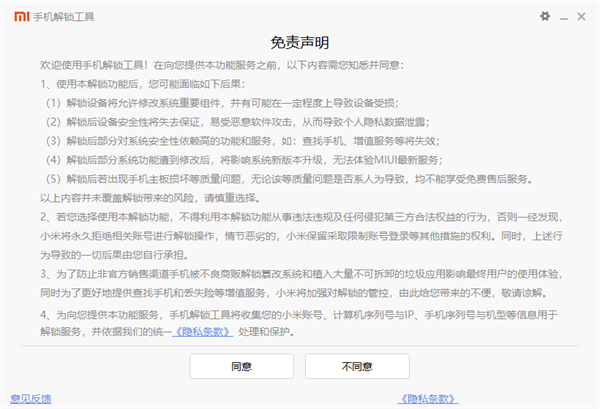Click the orange Mi logo
Screen dimensions: 600x409
pyautogui.click(x=13, y=16)
